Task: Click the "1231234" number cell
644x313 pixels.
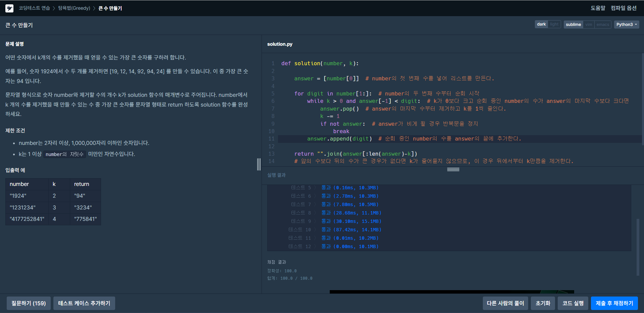Action: (27, 207)
